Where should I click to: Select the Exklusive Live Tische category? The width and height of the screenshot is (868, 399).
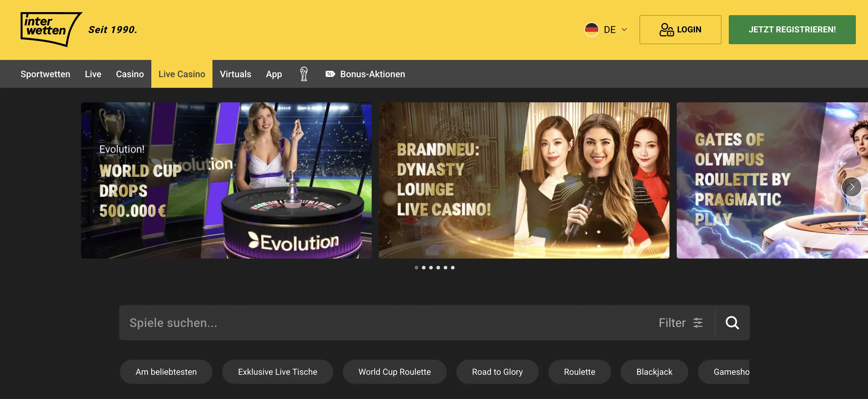tap(278, 372)
